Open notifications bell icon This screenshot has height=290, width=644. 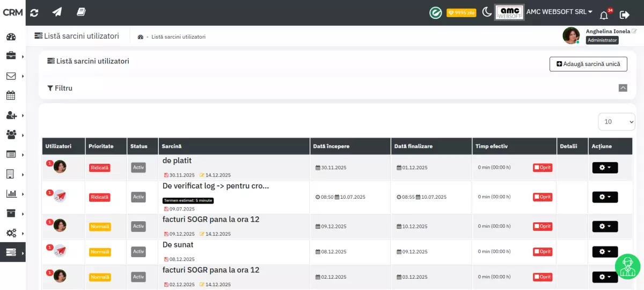click(604, 15)
